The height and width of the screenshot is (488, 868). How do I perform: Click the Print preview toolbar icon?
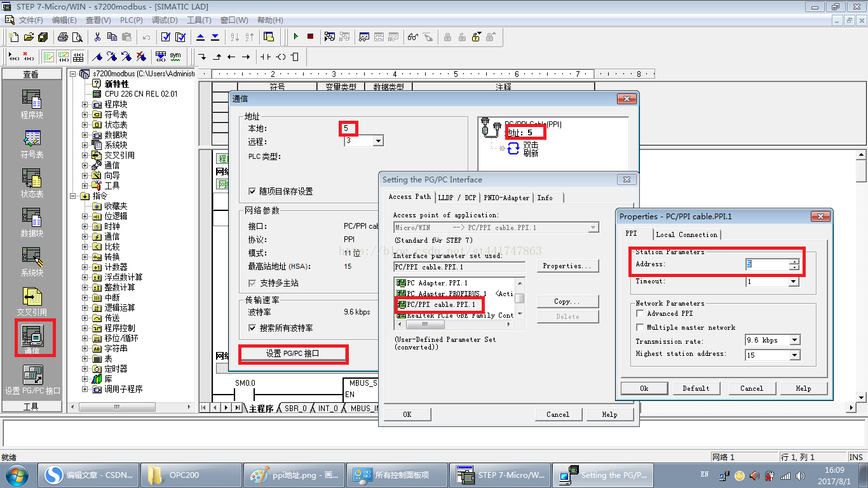(x=77, y=37)
